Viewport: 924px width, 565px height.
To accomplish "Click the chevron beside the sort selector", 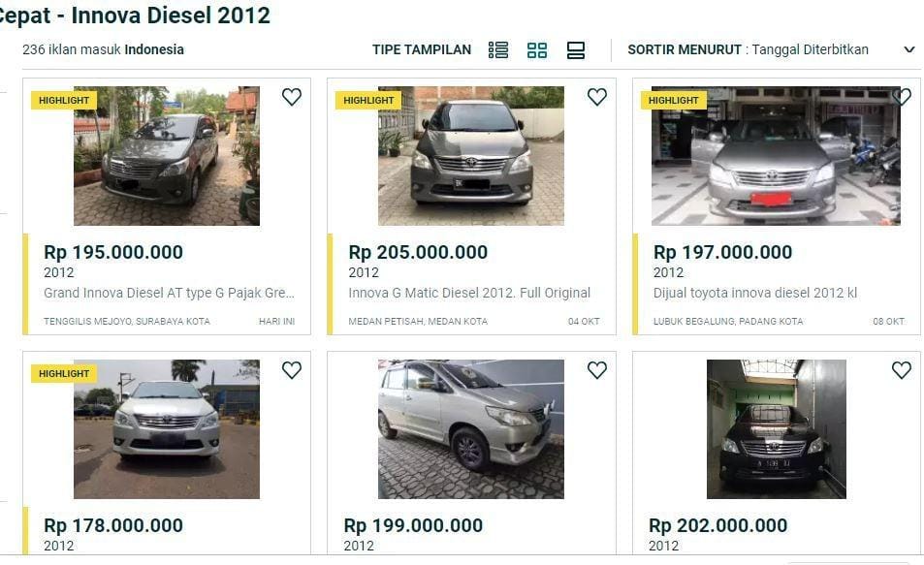I will (x=909, y=49).
